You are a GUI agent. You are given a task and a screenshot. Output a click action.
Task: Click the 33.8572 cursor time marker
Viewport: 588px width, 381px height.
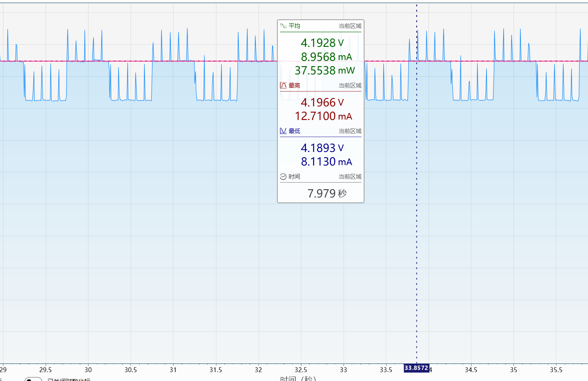(x=416, y=368)
